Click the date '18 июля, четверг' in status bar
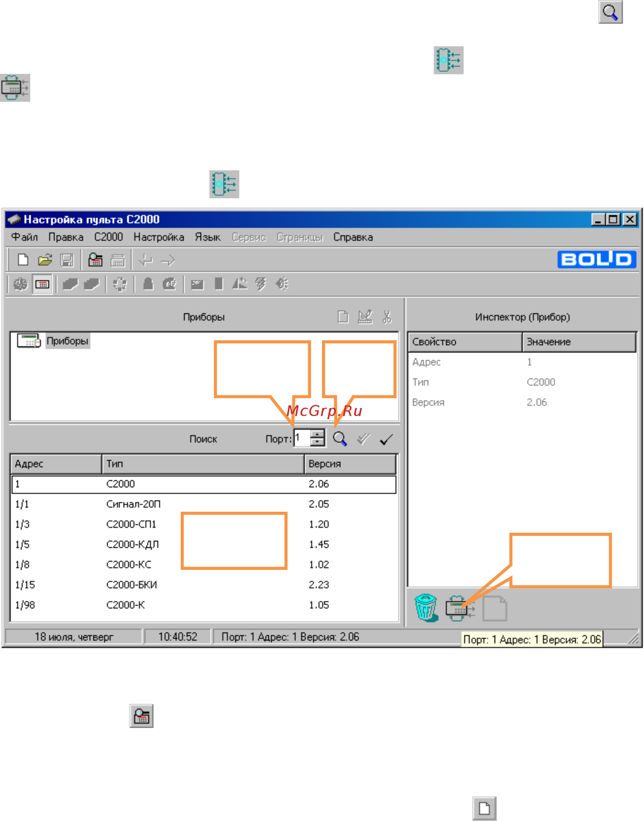Viewport: 644px width, 821px height. tap(74, 637)
